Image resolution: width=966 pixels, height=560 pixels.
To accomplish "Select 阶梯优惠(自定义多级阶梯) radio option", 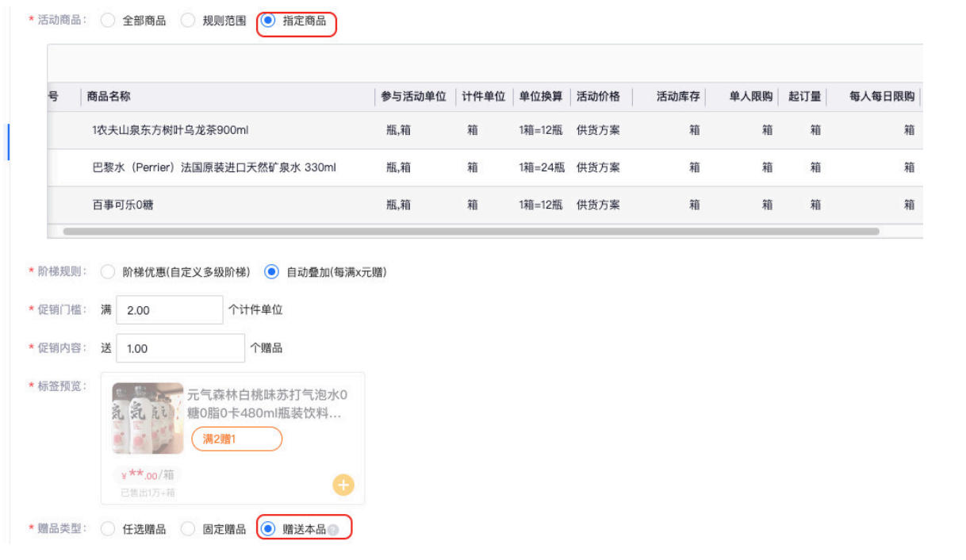I will click(109, 272).
